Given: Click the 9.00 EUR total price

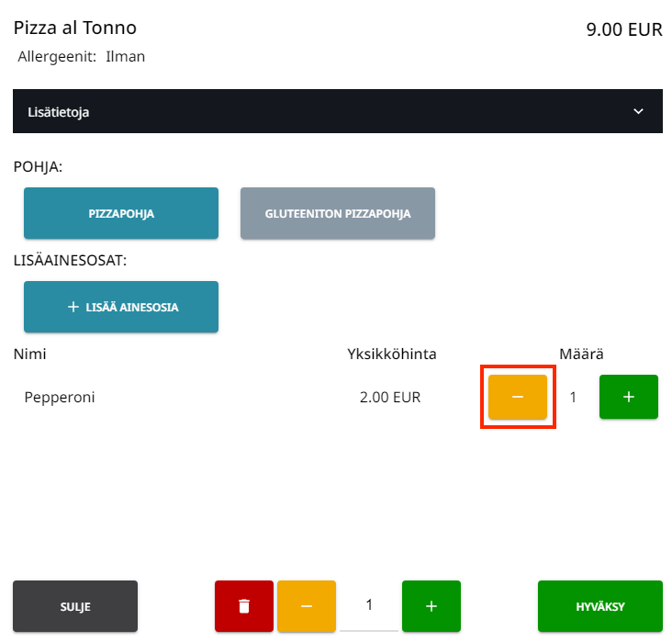Looking at the screenshot, I should point(624,29).
